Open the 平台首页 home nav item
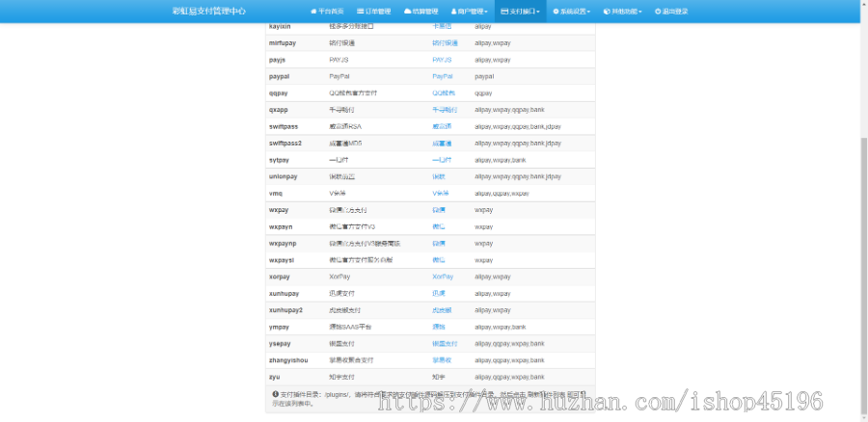The width and height of the screenshot is (868, 422). (327, 11)
